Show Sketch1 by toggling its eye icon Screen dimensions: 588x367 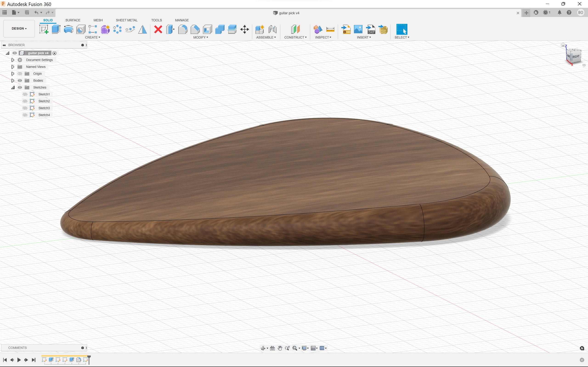tap(25, 94)
